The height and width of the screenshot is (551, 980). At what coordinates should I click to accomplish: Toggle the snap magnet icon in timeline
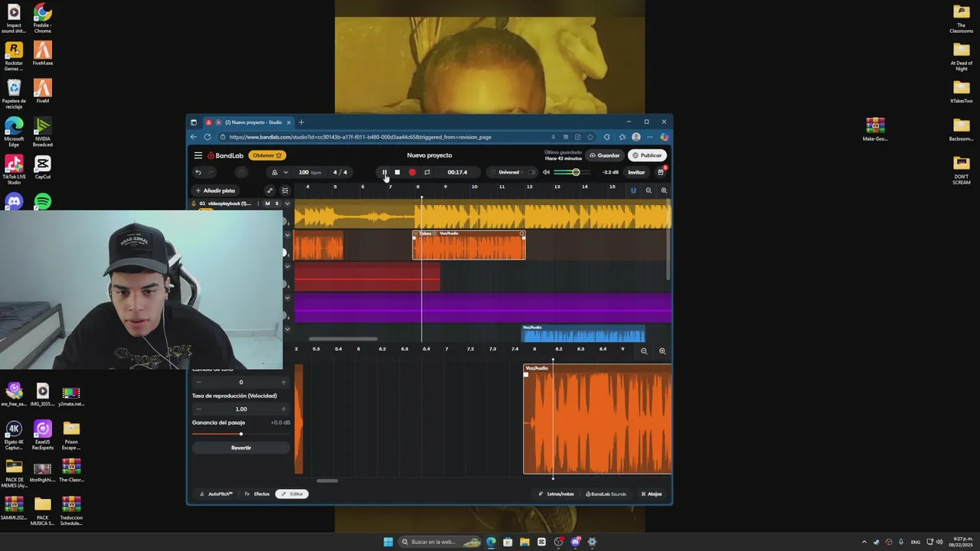[x=633, y=191]
